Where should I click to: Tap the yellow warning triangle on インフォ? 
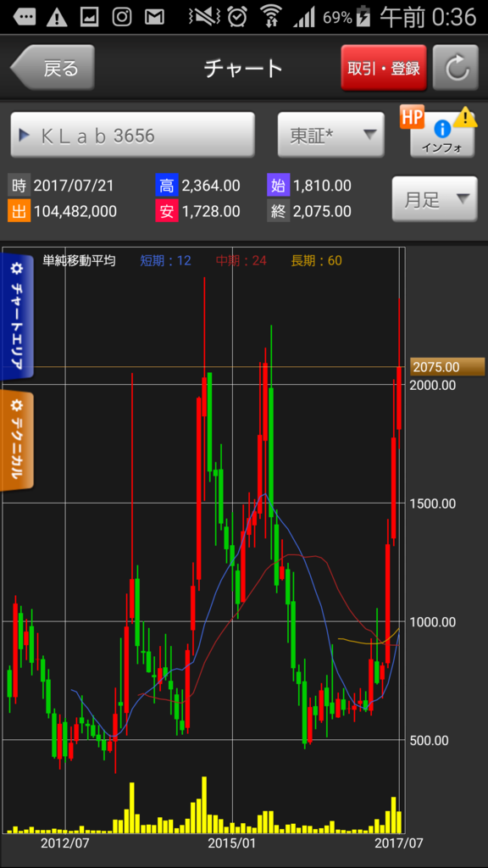467,117
